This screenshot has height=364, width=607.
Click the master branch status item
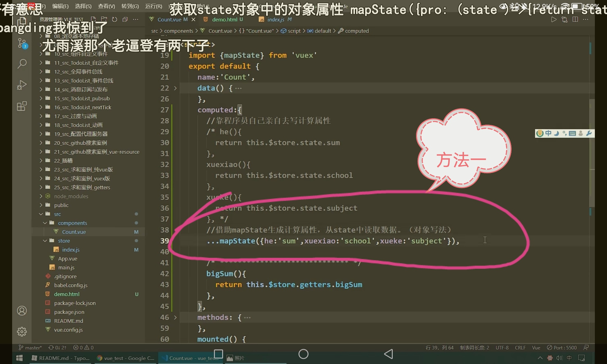click(x=30, y=348)
